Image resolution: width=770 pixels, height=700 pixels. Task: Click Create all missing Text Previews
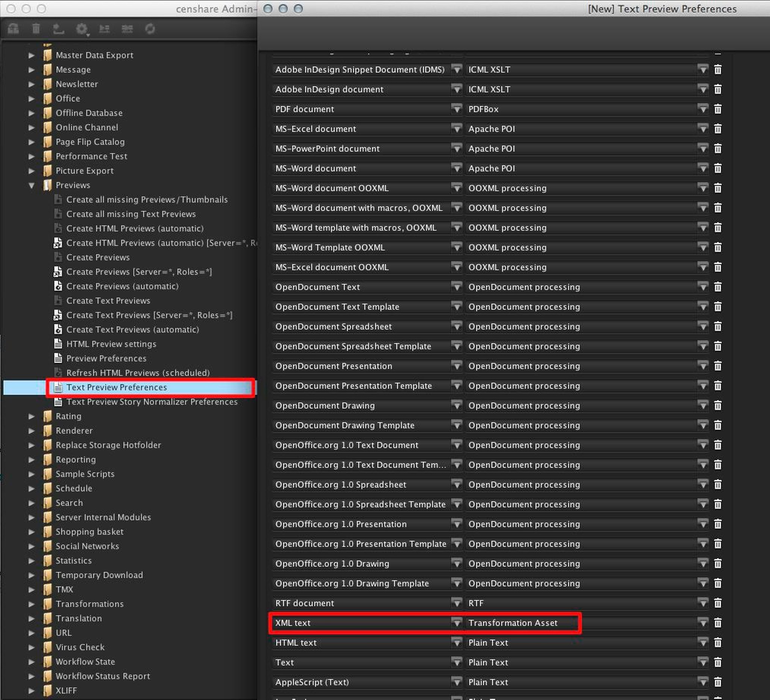pyautogui.click(x=130, y=214)
